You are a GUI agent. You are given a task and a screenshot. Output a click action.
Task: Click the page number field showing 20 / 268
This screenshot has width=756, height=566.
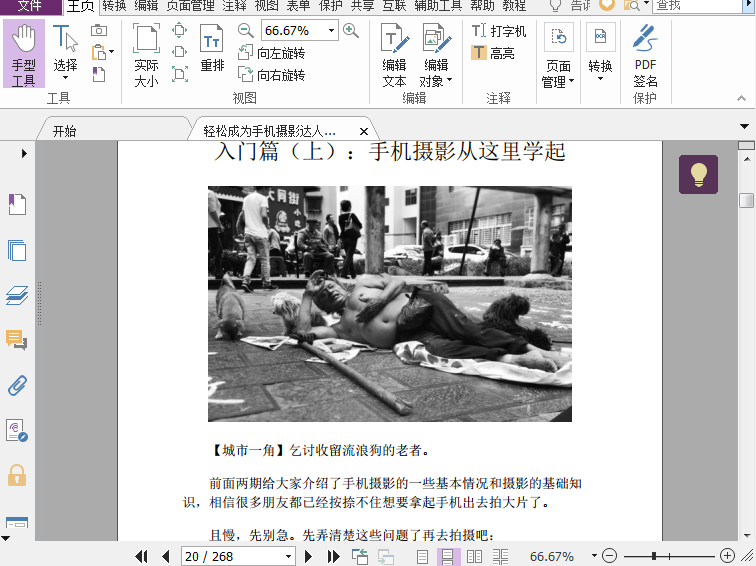(232, 556)
